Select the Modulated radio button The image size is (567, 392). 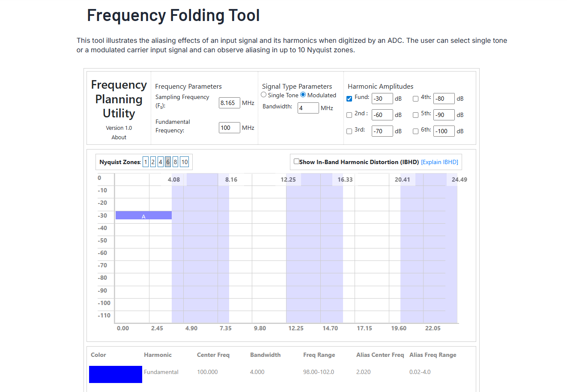[303, 95]
